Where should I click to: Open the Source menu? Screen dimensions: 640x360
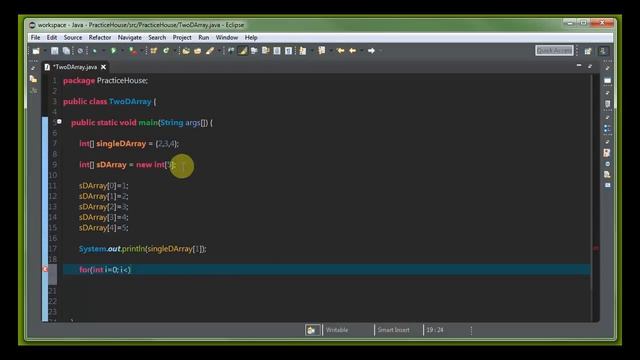click(73, 38)
